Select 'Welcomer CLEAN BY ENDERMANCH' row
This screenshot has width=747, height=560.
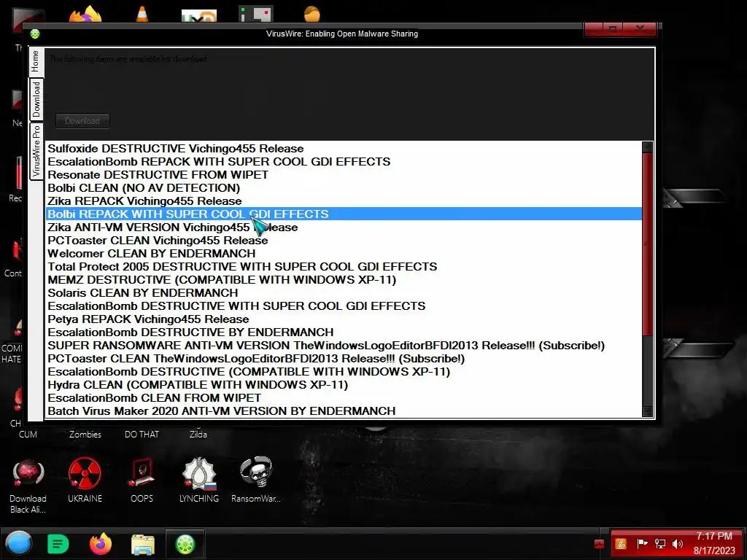[x=344, y=253]
